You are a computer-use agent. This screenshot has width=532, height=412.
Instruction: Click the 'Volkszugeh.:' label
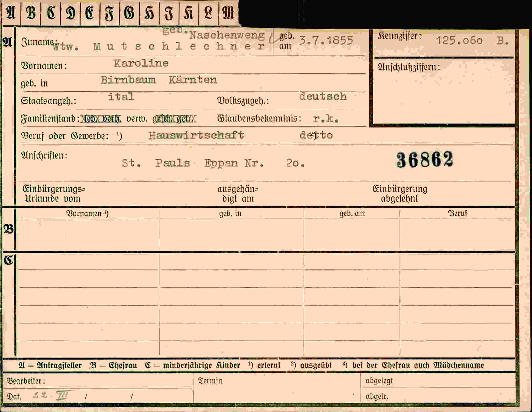pyautogui.click(x=243, y=101)
